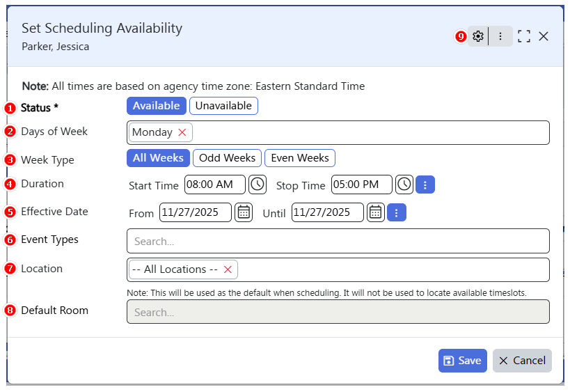Expand dialog to full screen

tap(524, 36)
